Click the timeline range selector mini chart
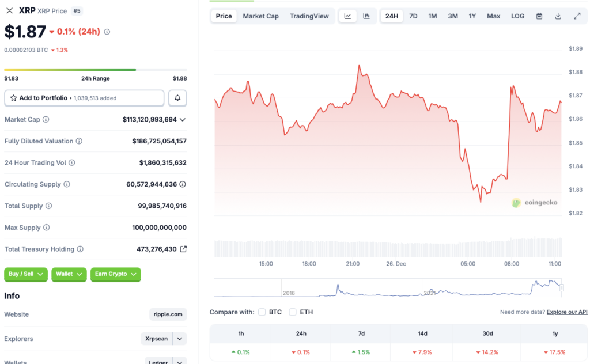590x364 pixels. click(386, 288)
